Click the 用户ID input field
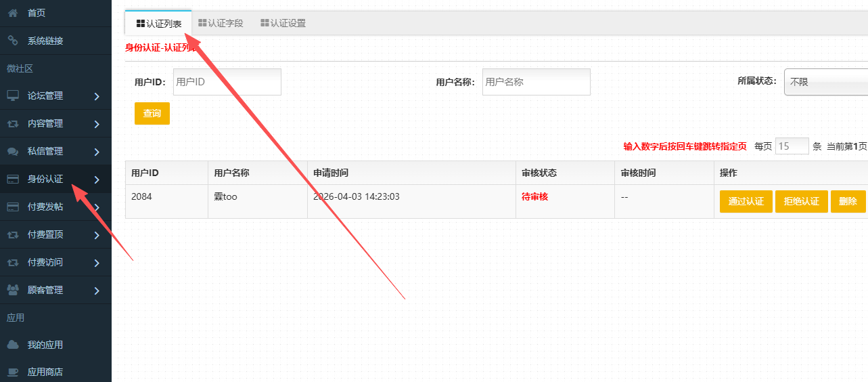This screenshot has width=868, height=382. click(227, 82)
